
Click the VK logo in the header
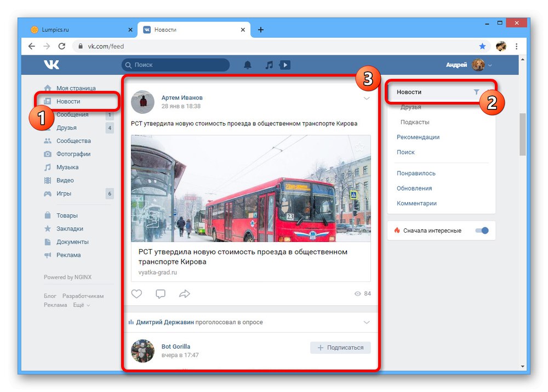point(51,65)
